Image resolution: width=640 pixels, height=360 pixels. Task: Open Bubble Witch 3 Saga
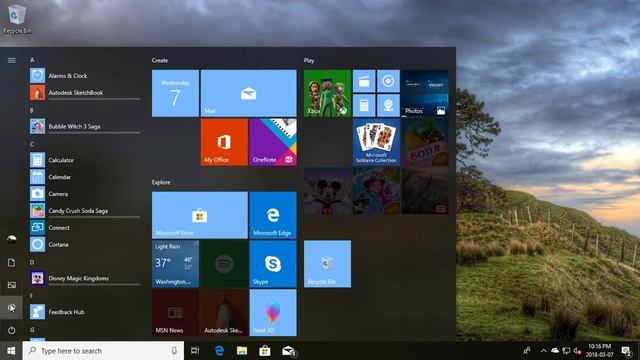[84, 127]
